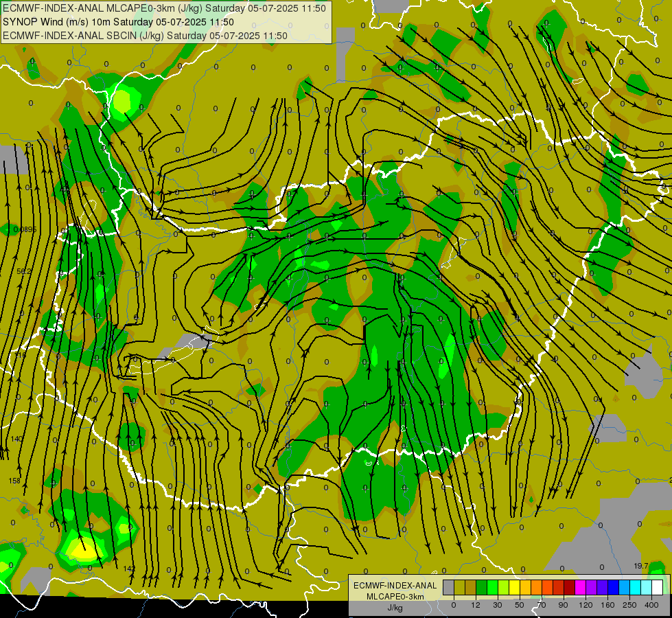Click the bright green legend swatch
Image resolution: width=672 pixels, height=618 pixels.
tap(492, 587)
